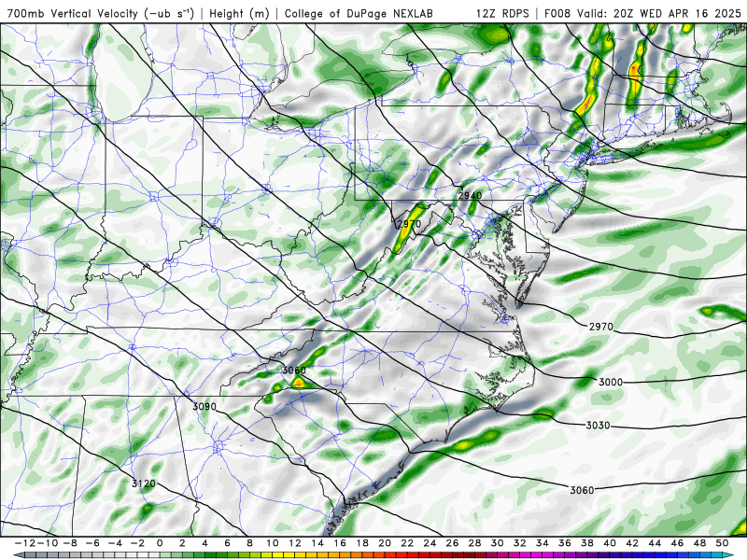Click the -6 value on the color scale
The image size is (747, 560).
click(92, 543)
